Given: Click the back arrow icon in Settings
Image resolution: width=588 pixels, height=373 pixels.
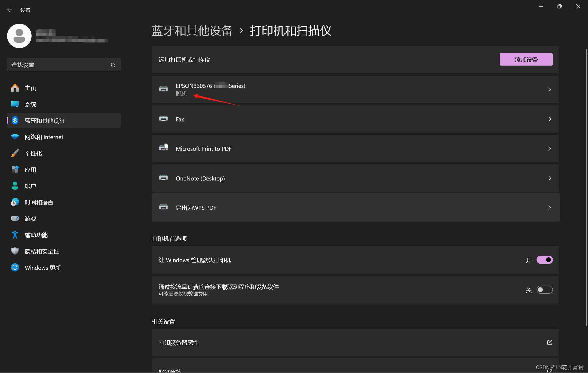Looking at the screenshot, I should coord(10,10).
